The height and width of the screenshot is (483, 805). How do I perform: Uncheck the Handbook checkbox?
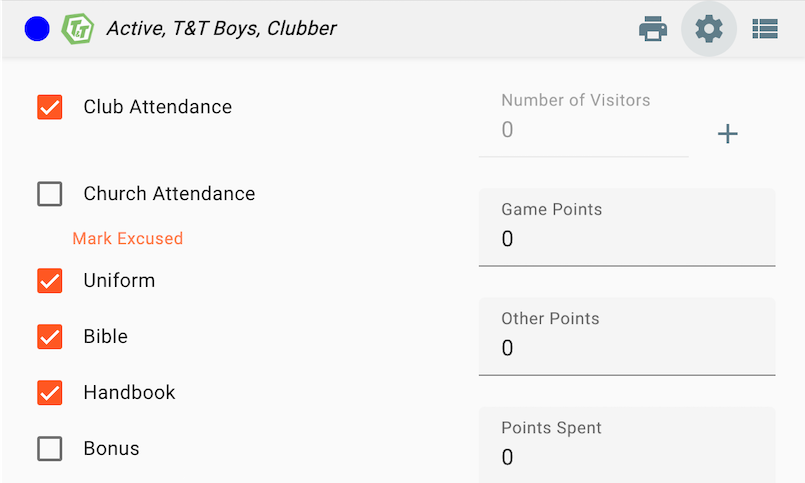[50, 393]
